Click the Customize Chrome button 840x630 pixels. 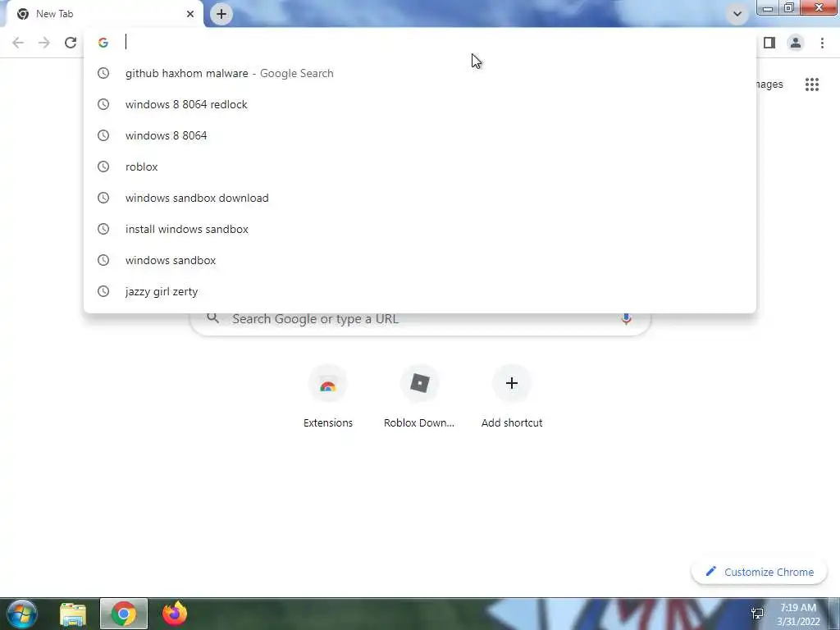760,572
